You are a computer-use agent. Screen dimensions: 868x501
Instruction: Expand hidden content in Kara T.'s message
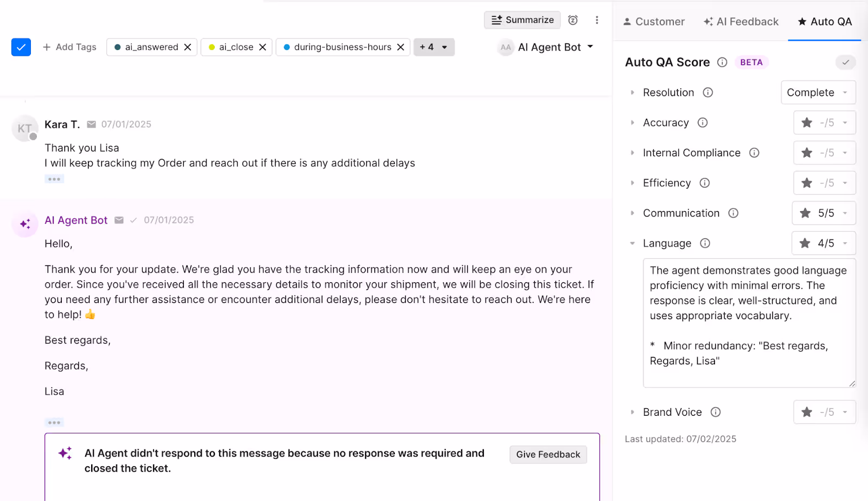point(54,179)
